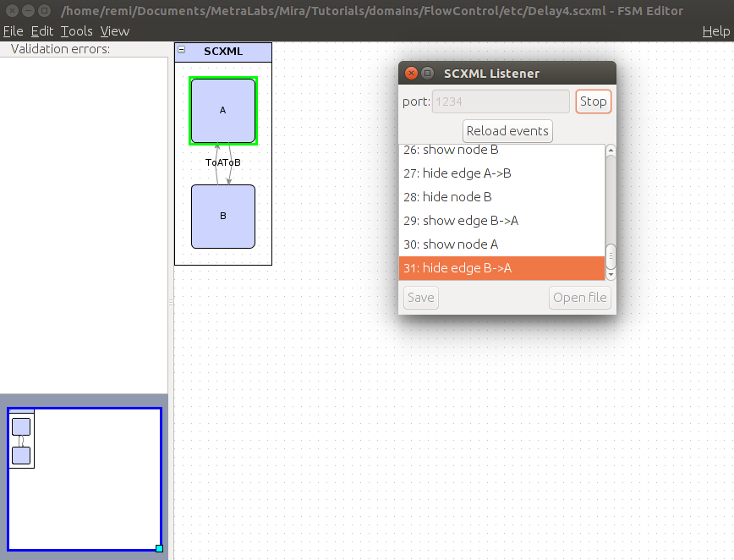Select state node A in diagram

click(223, 111)
